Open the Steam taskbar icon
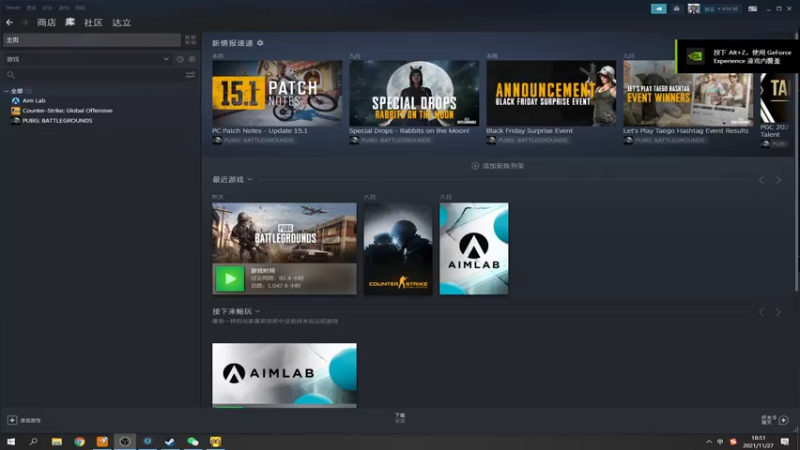This screenshot has width=800, height=450. pyautogui.click(x=170, y=441)
